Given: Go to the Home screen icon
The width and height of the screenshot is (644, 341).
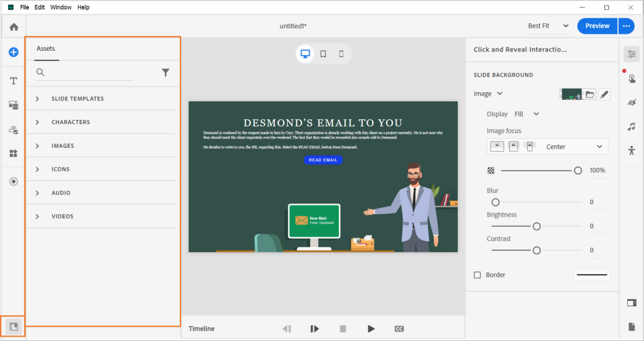Looking at the screenshot, I should tap(14, 27).
